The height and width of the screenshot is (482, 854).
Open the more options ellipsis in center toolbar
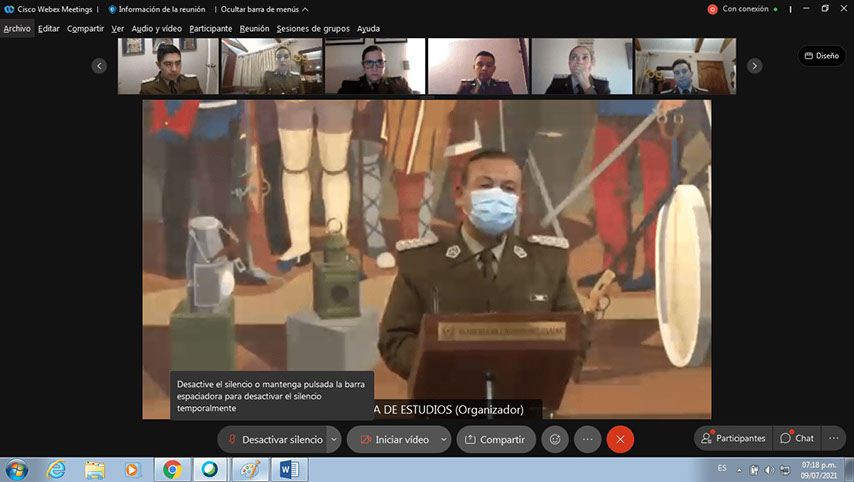tap(587, 439)
